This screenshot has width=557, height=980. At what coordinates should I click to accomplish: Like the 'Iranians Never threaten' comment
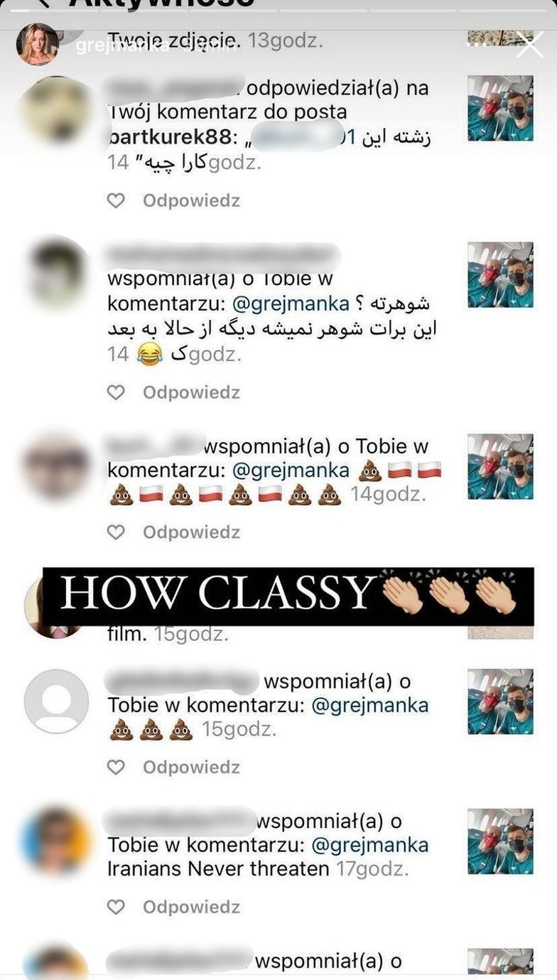pyautogui.click(x=115, y=907)
